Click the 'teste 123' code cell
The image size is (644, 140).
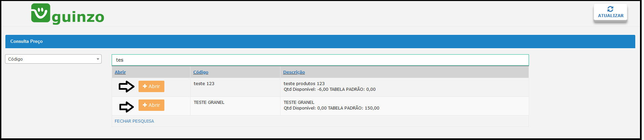click(204, 83)
